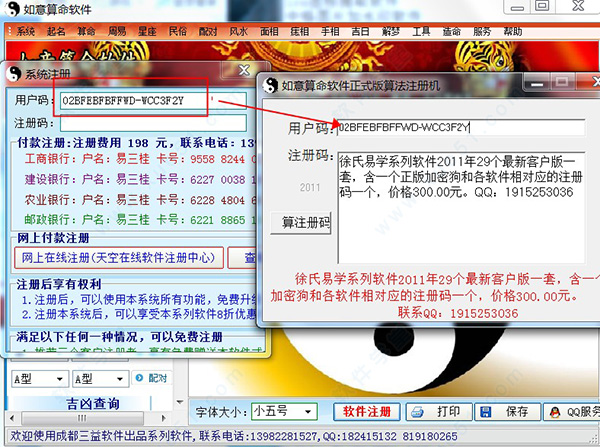Minimize the 注册机 keygen window
The width and height of the screenshot is (600, 447).
tap(537, 83)
